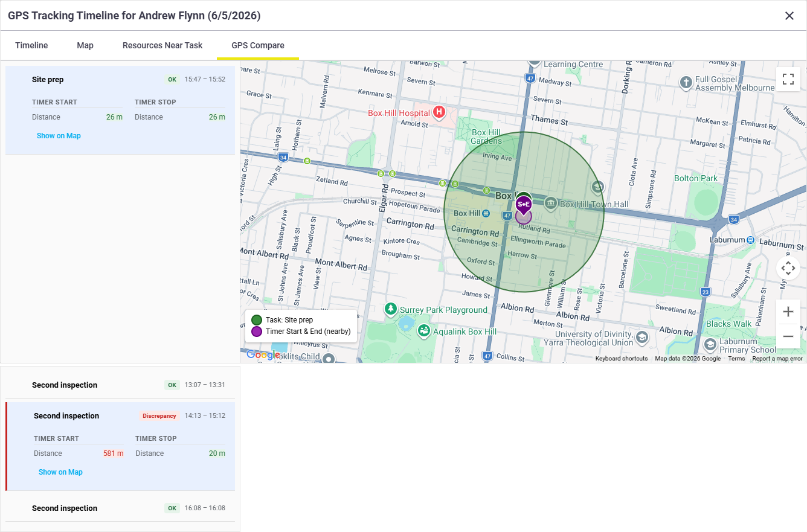807x532 pixels.
Task: Open the map Terms link
Action: [x=736, y=359]
